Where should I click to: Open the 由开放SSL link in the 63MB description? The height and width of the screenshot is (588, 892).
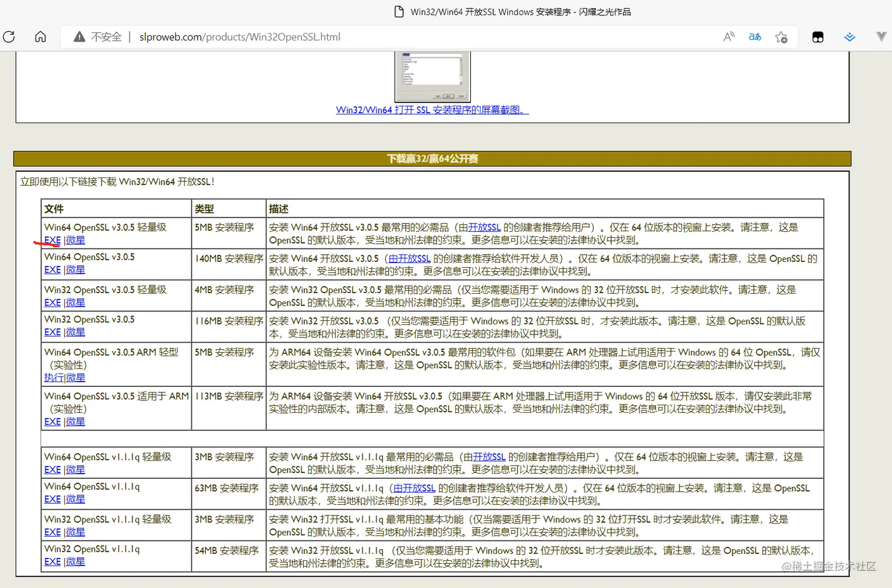point(414,488)
